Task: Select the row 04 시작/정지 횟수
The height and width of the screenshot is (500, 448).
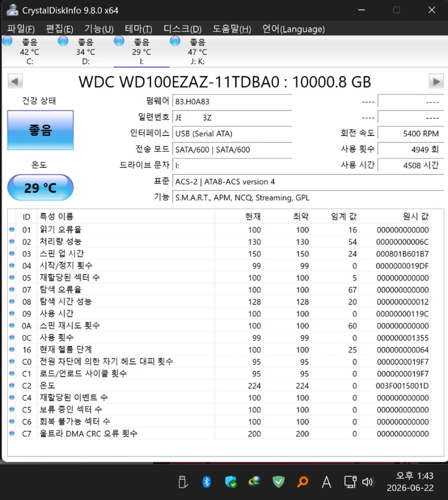Action: 219,266
